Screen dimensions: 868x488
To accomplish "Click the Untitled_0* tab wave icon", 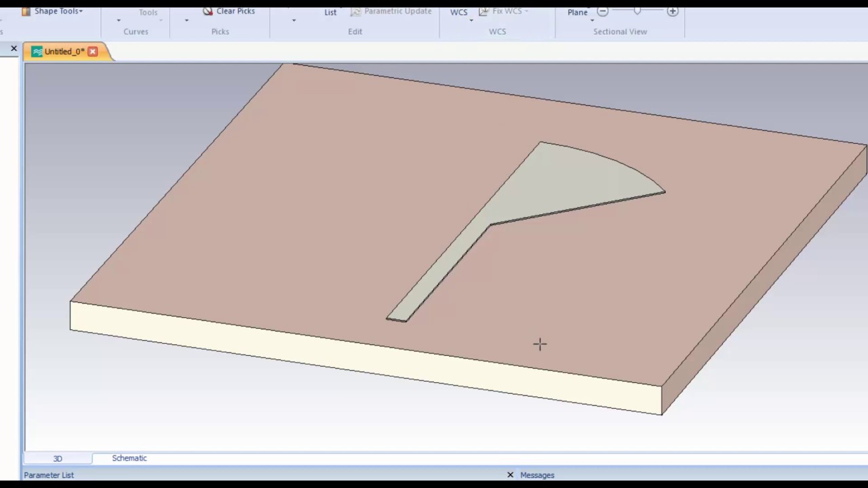I will coord(37,52).
